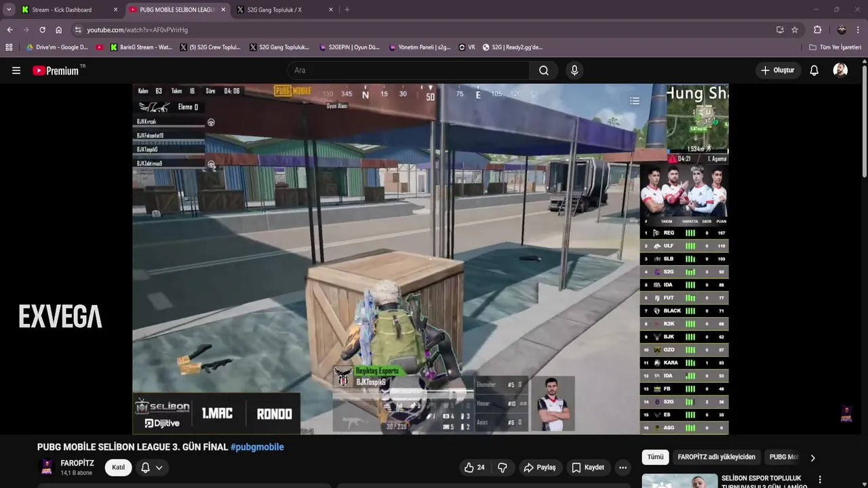Screen dimensions: 868x488
Task: Open Yönetim Paneli s2g bookmark
Action: point(419,47)
